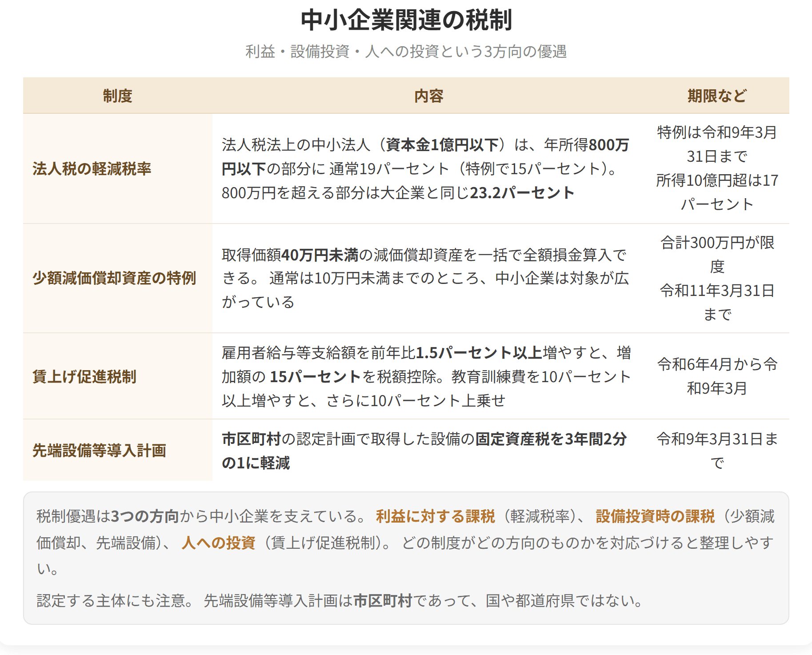
Task: Select the 賃上げ促進税制 row label
Action: pyautogui.click(x=84, y=377)
